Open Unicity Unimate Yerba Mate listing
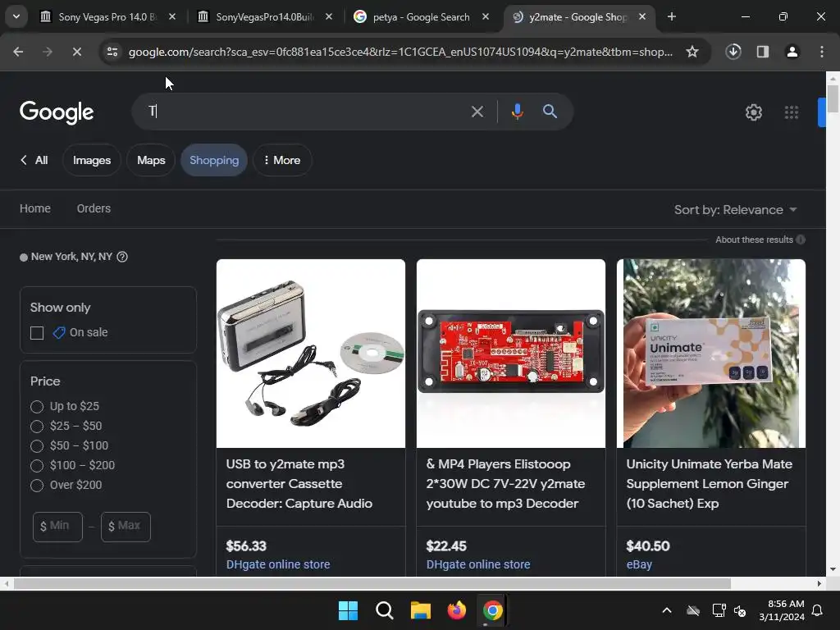Viewport: 840px width, 630px height. coord(709,484)
